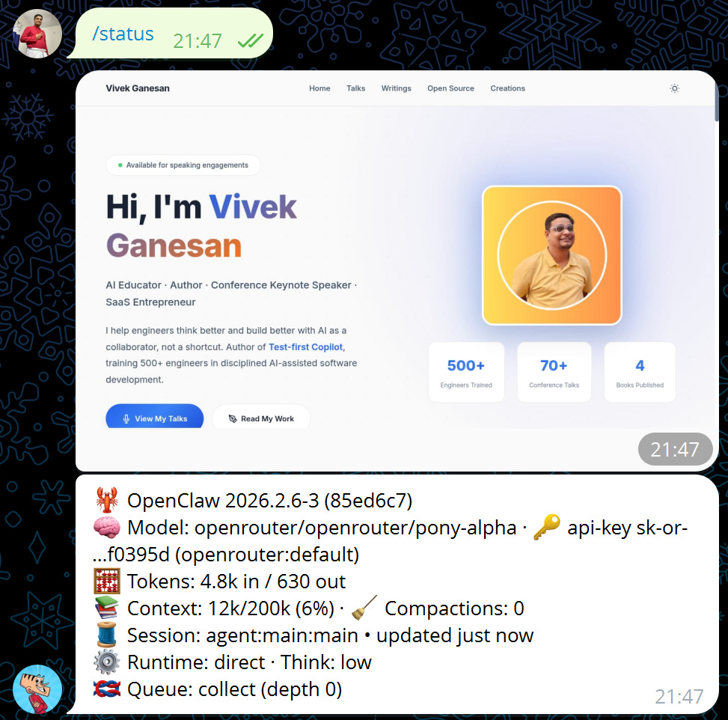This screenshot has height=720, width=728.
Task: Click the Compactions: 0 text
Action: pos(454,608)
